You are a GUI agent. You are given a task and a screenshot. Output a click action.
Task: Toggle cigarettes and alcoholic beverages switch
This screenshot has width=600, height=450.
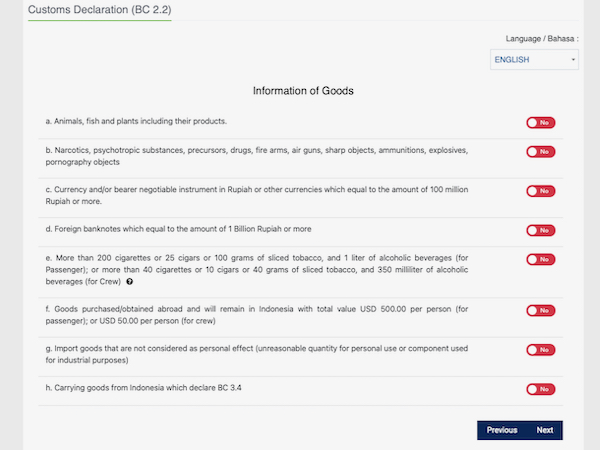[540, 259]
